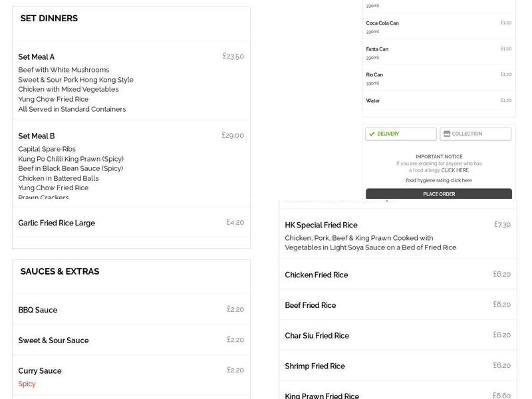Add Garlic Fried Rice Large
The image size is (532, 399).
(131, 223)
